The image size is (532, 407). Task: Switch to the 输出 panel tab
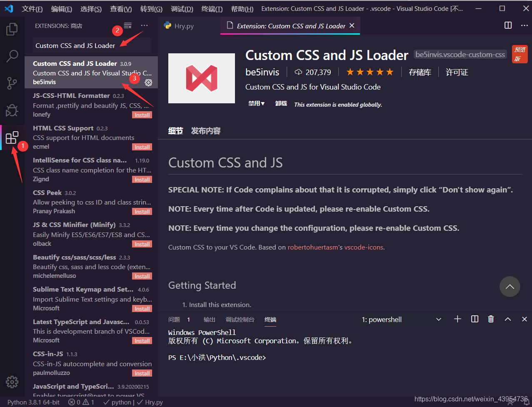[210, 320]
